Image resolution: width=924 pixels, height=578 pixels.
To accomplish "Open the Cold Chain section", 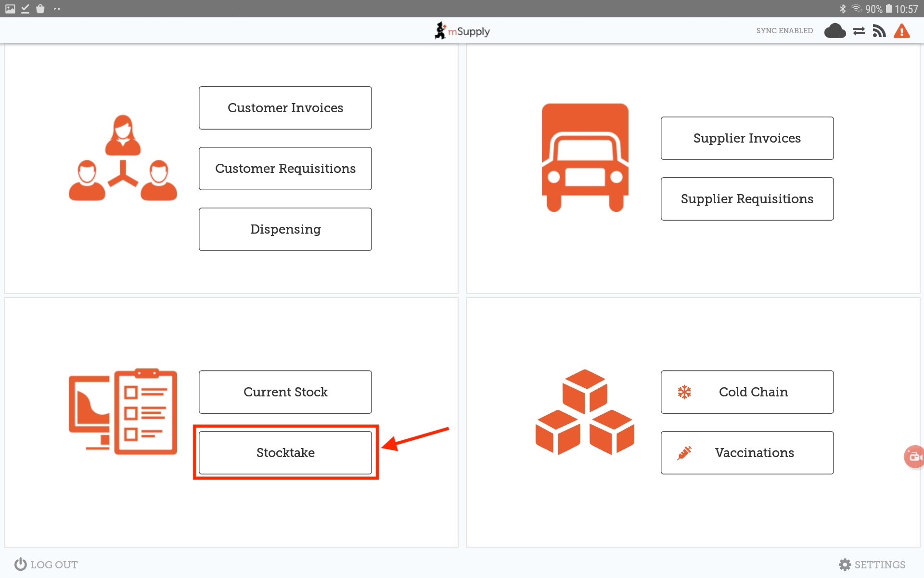I will (x=747, y=392).
